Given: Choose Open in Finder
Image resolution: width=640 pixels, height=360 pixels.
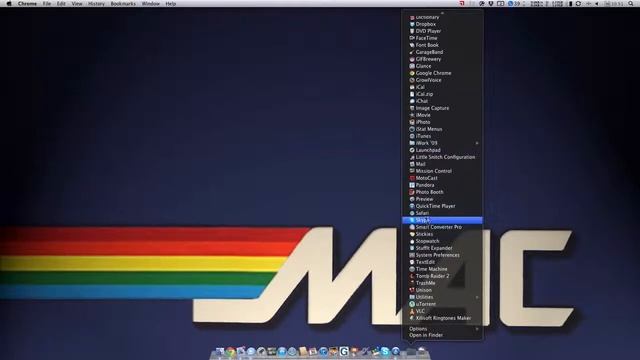Looking at the screenshot, I should tap(442, 335).
